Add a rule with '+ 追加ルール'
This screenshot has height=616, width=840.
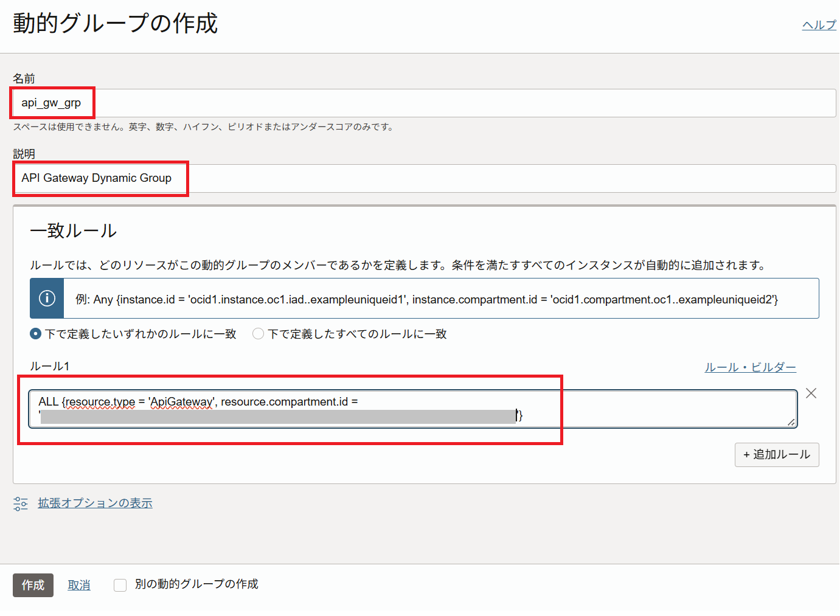[x=777, y=455]
